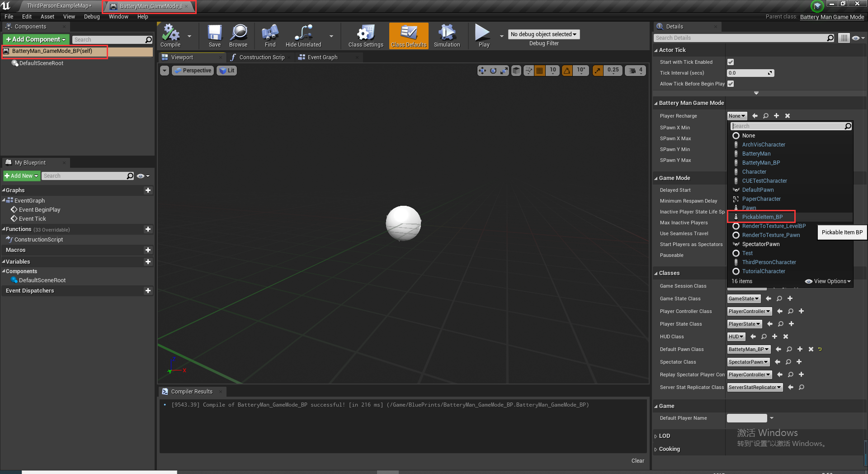Switch to the Construction Script tab
This screenshot has width=868, height=474.
tap(262, 57)
